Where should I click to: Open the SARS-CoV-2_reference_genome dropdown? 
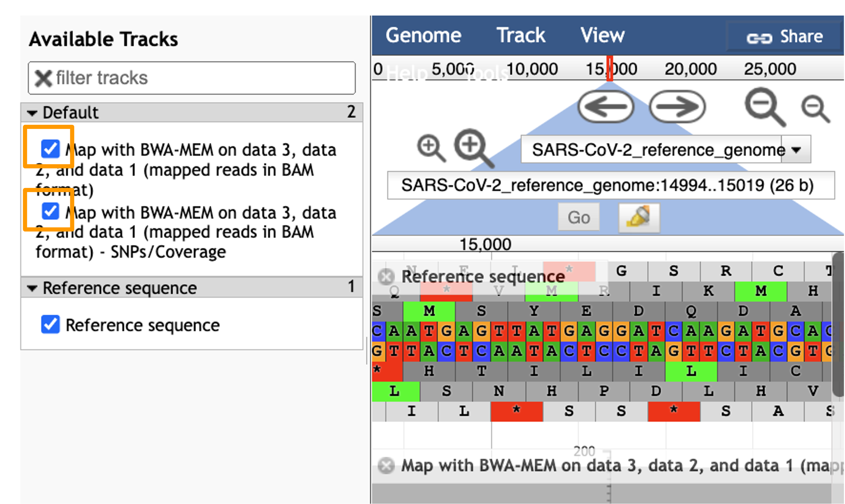(x=796, y=149)
